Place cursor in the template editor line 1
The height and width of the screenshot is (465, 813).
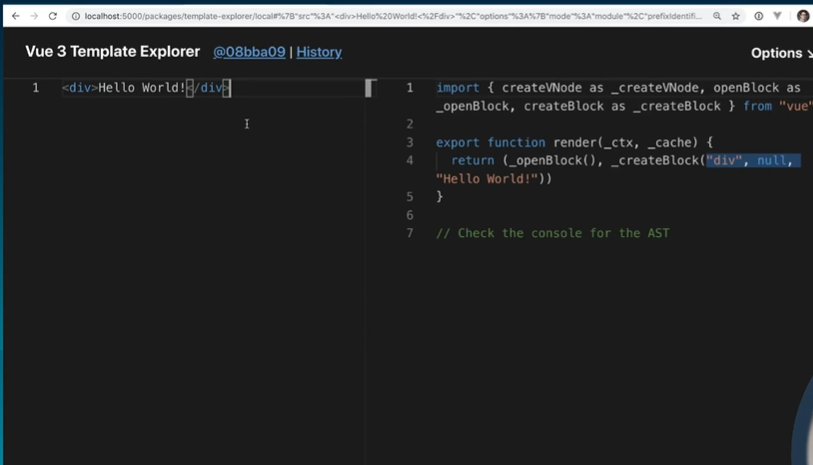point(213,88)
